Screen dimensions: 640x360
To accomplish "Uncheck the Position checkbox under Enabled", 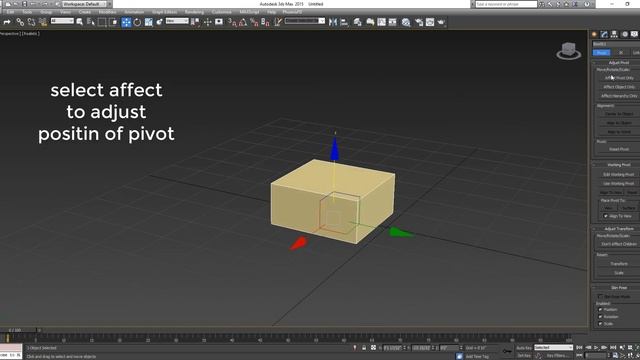I will coord(600,310).
